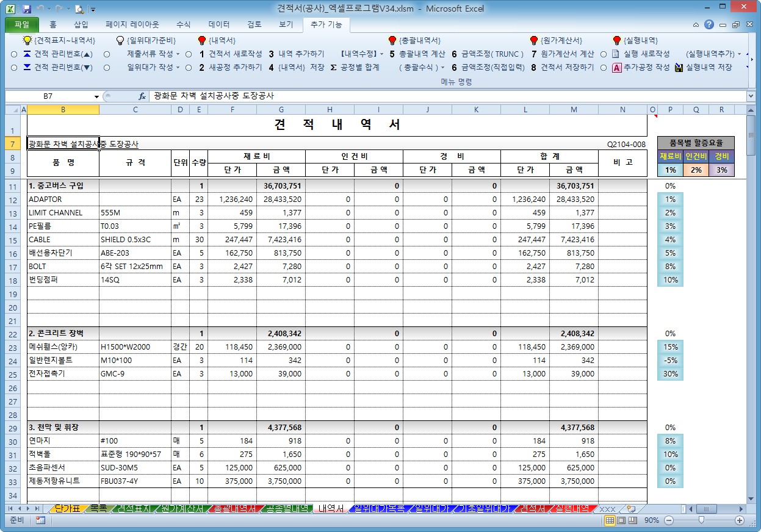Expand the formula bar with right arrow

click(751, 96)
